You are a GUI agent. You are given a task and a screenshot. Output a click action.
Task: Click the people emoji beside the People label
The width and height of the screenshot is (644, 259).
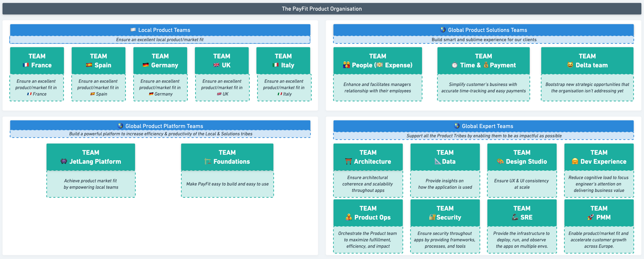(x=346, y=65)
